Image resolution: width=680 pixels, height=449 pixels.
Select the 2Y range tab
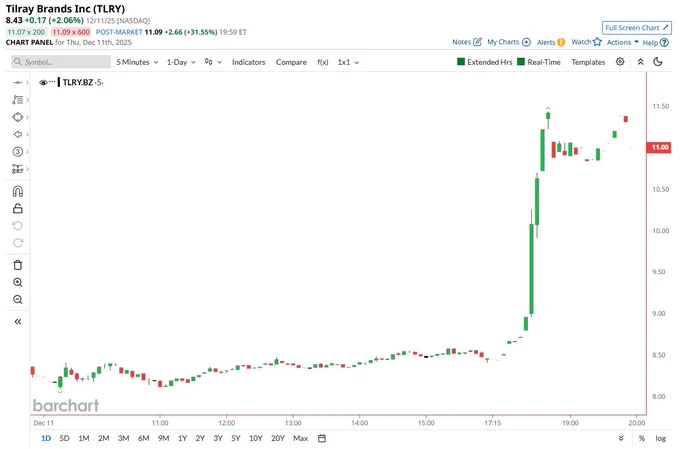pos(200,438)
